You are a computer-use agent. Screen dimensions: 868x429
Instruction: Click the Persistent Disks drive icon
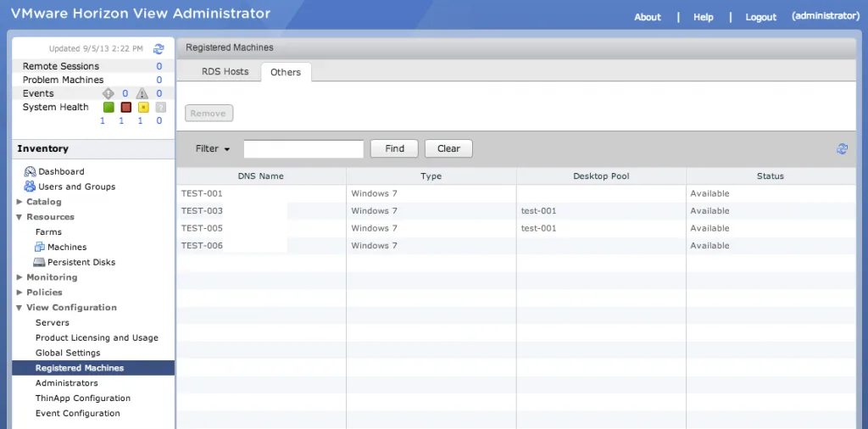(x=39, y=262)
